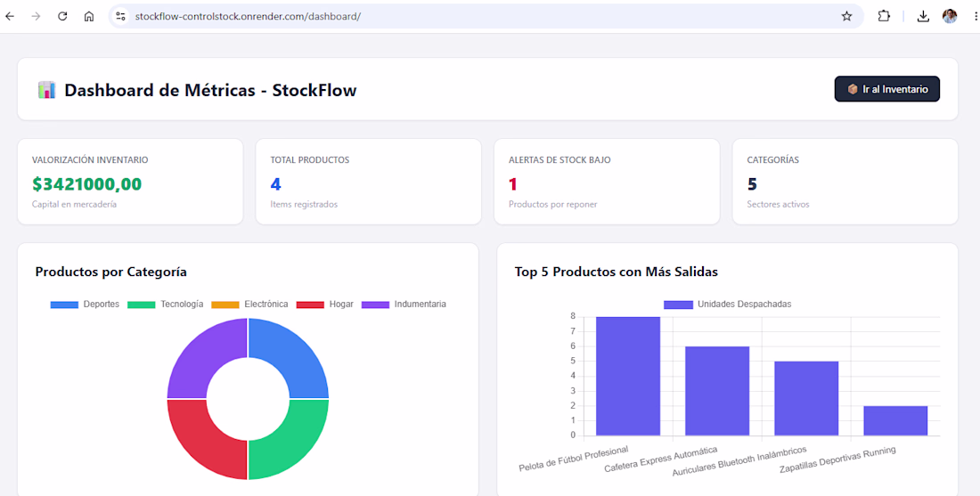Viewport: 980px width, 496px height.
Task: Toggle Deportes legend swatch in category chart
Action: click(x=64, y=305)
